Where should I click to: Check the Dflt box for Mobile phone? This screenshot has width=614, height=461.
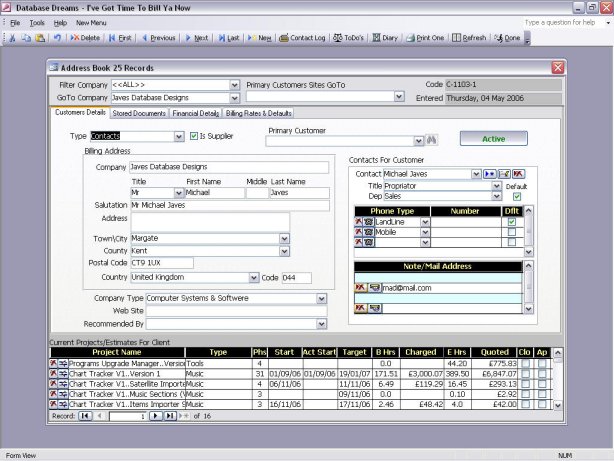[x=512, y=232]
